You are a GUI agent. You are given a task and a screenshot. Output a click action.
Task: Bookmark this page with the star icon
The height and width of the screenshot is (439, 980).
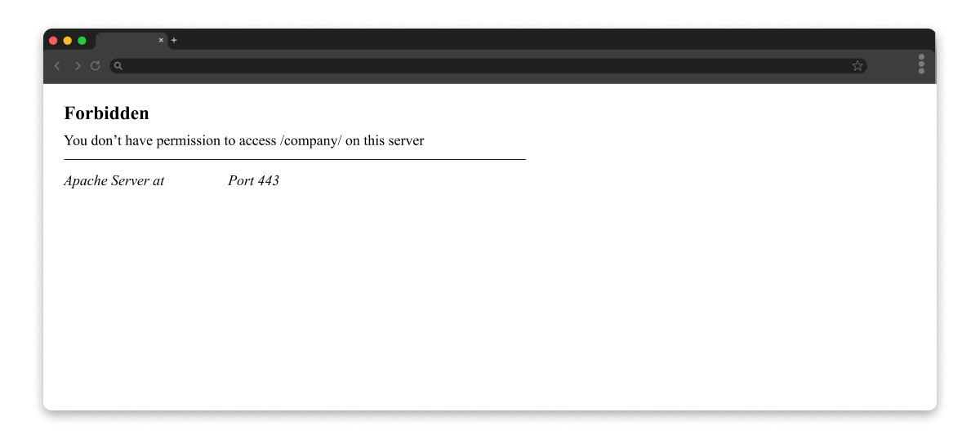point(857,66)
